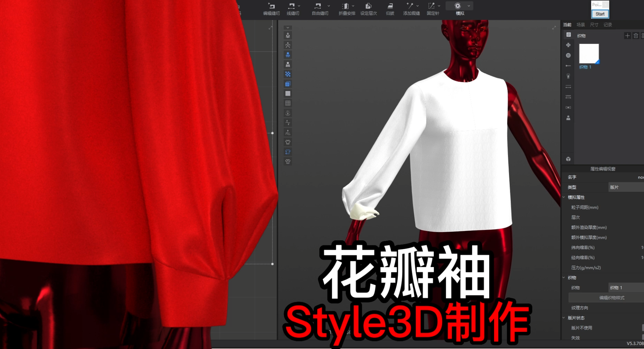Click the axis gizmo icon in viewport toolbar

[x=288, y=123]
